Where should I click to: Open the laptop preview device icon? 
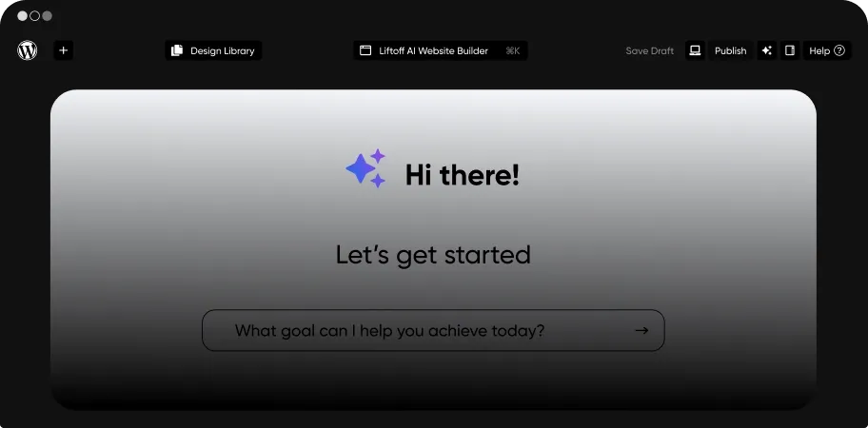[x=695, y=50]
